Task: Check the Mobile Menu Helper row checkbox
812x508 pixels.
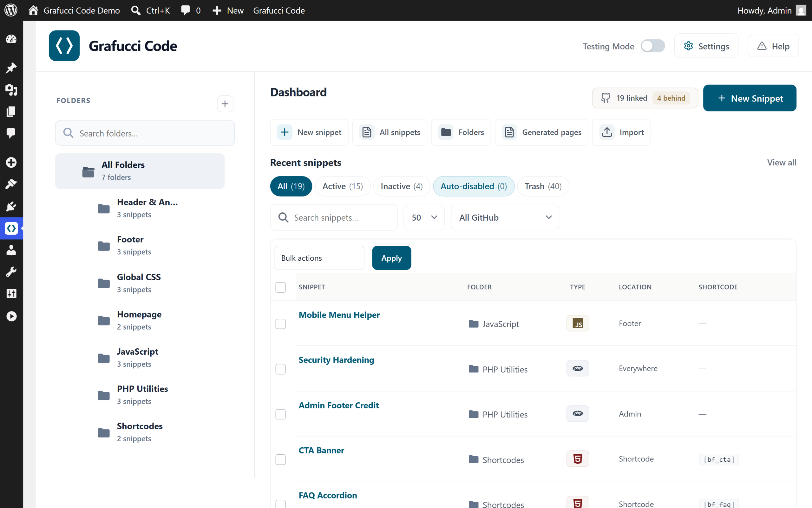Action: (x=280, y=324)
